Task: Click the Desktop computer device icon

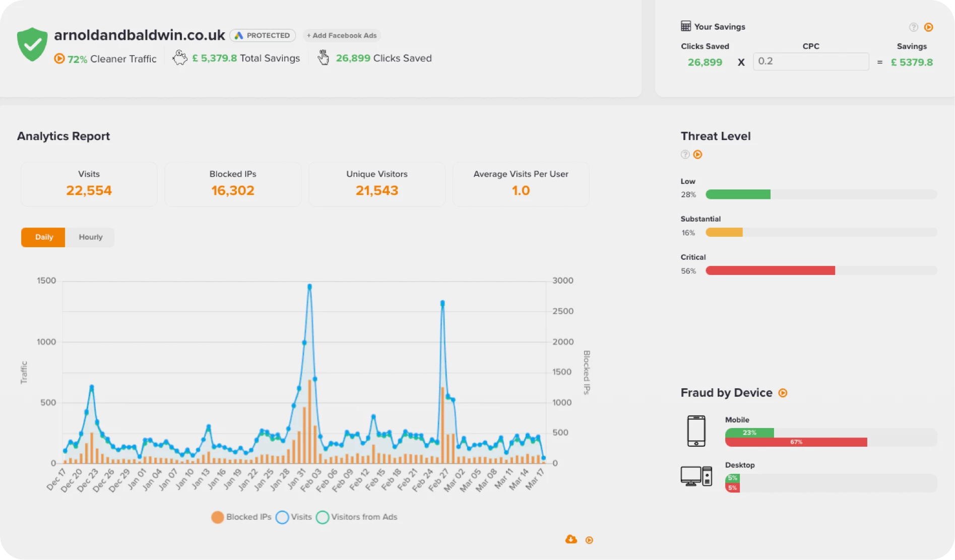Action: [696, 476]
